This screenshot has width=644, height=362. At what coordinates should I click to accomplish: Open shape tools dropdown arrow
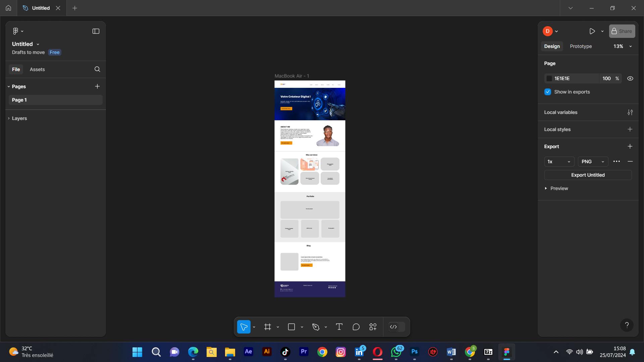pyautogui.click(x=302, y=327)
